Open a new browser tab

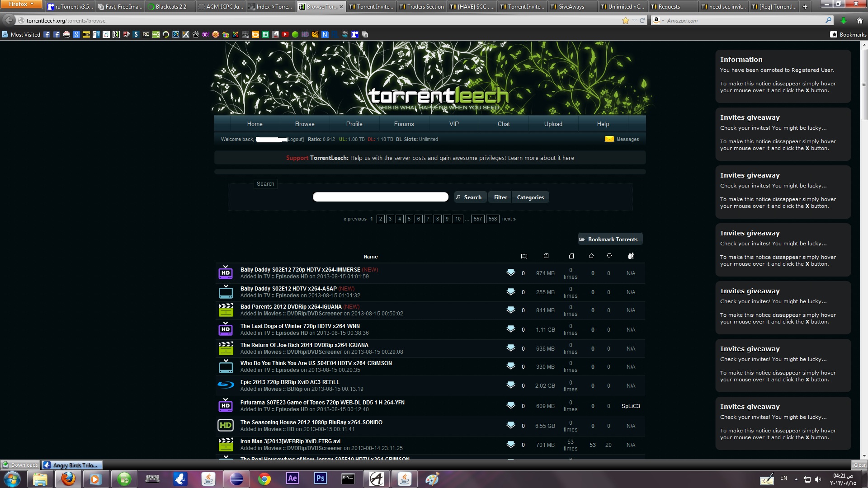[x=805, y=6]
